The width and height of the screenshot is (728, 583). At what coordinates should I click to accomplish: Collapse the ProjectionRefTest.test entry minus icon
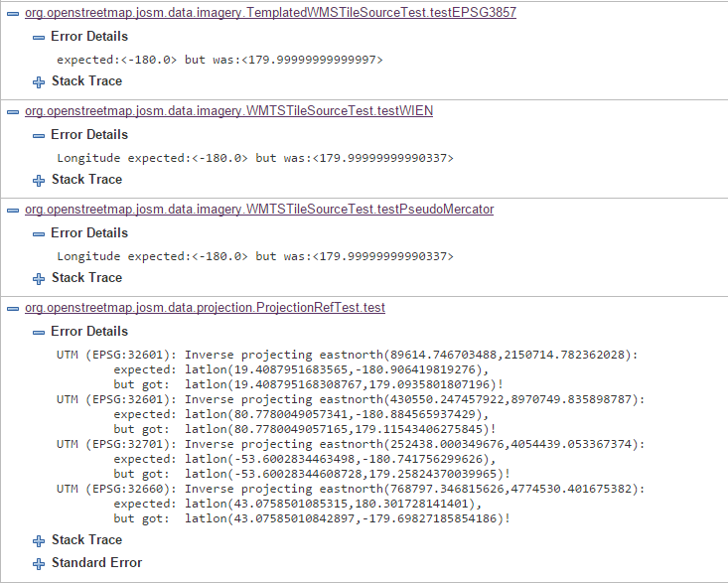pos(14,308)
